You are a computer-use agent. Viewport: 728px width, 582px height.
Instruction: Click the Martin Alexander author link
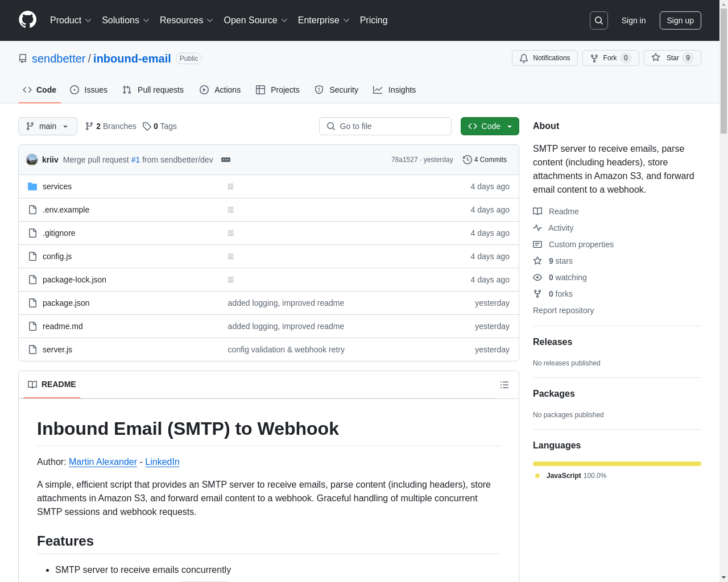(103, 462)
